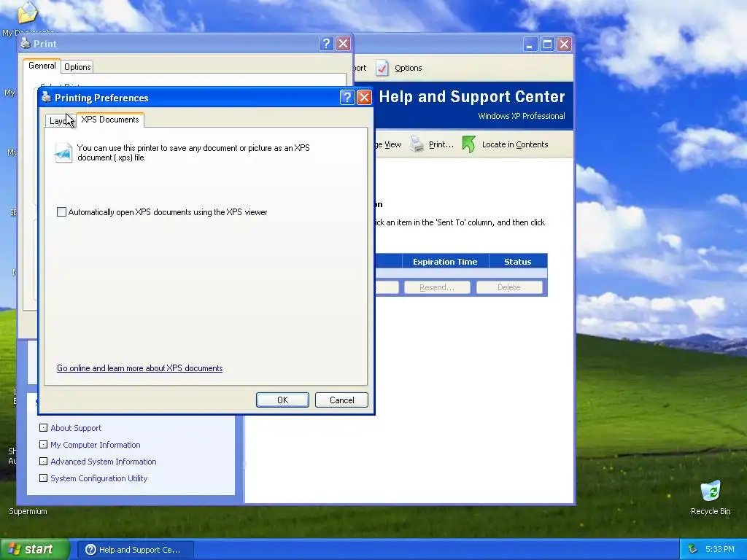The width and height of the screenshot is (747, 560).
Task: Click the Resend... button
Action: 437,287
